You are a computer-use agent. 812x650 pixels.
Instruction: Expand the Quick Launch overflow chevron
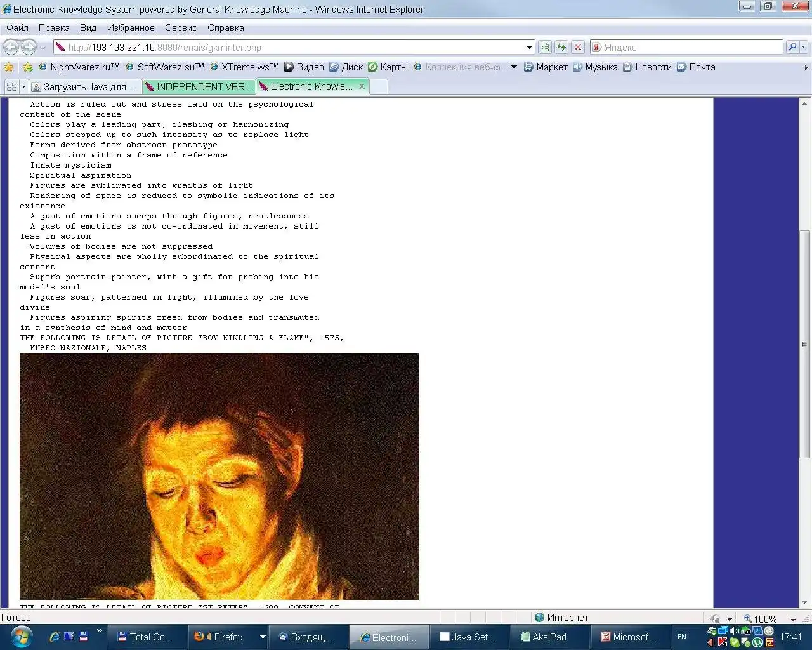click(x=99, y=632)
